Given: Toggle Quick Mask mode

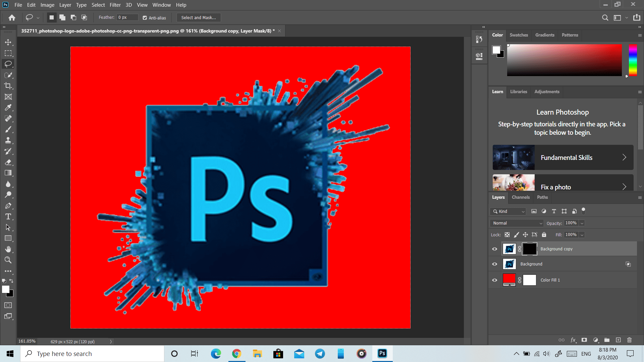Looking at the screenshot, I should [8, 305].
